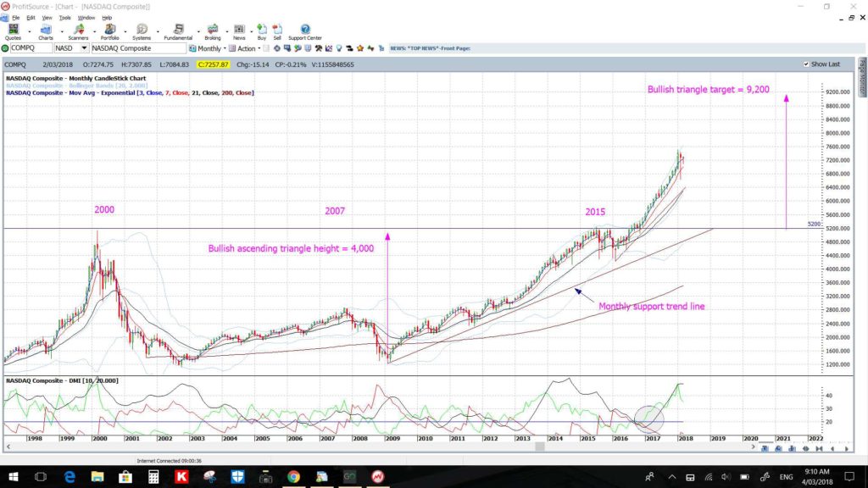This screenshot has height=488, width=868.
Task: Click the Sell order icon
Action: coord(277,31)
